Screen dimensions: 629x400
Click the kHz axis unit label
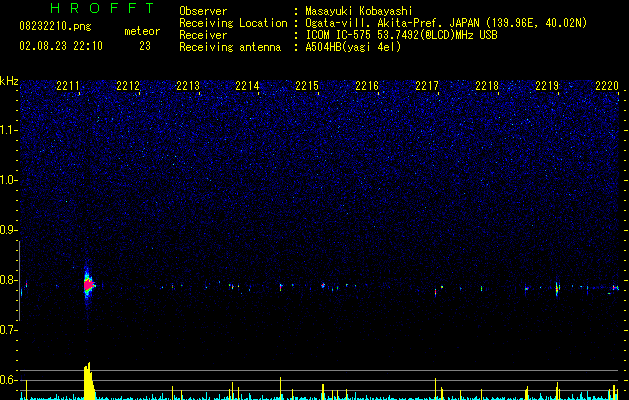[x=9, y=81]
